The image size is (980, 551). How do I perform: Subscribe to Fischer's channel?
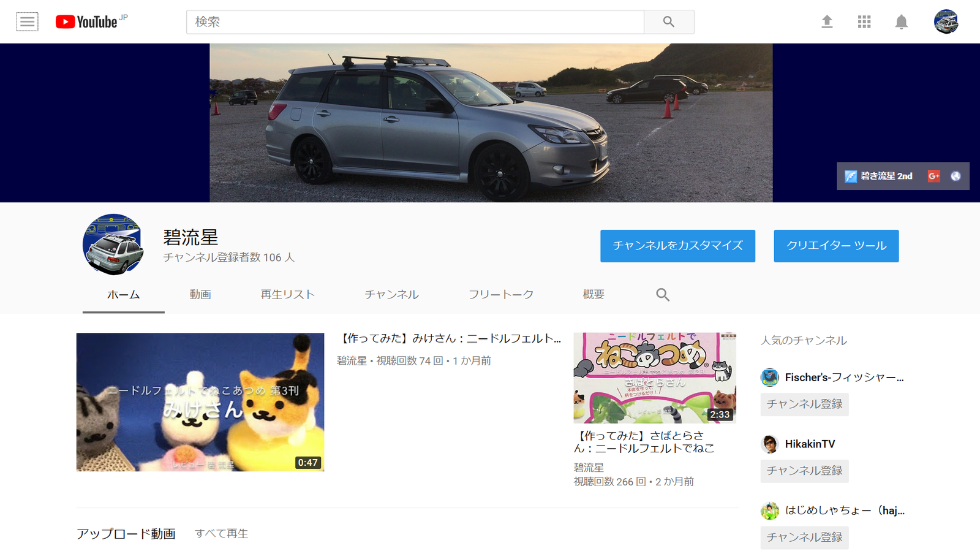tap(804, 405)
